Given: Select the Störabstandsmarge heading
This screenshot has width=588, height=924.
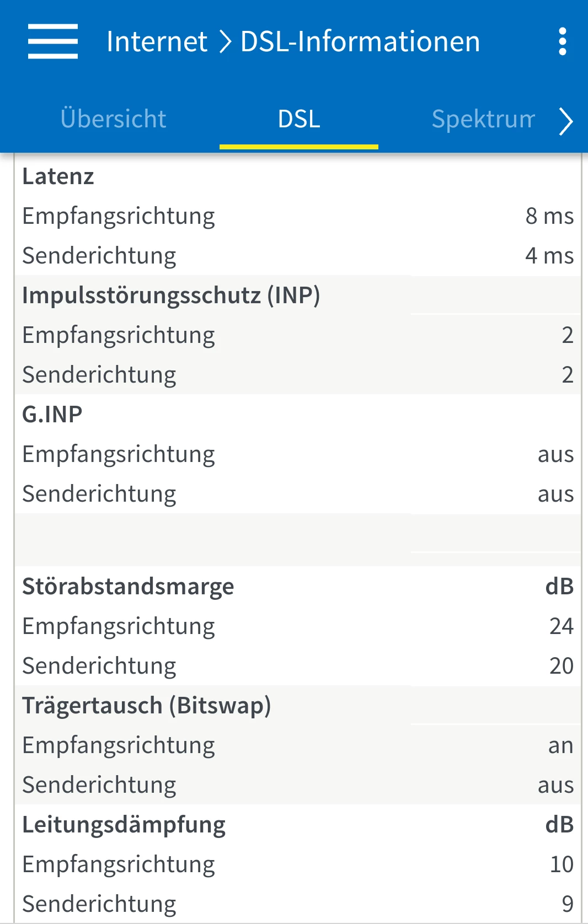Looking at the screenshot, I should [x=128, y=587].
